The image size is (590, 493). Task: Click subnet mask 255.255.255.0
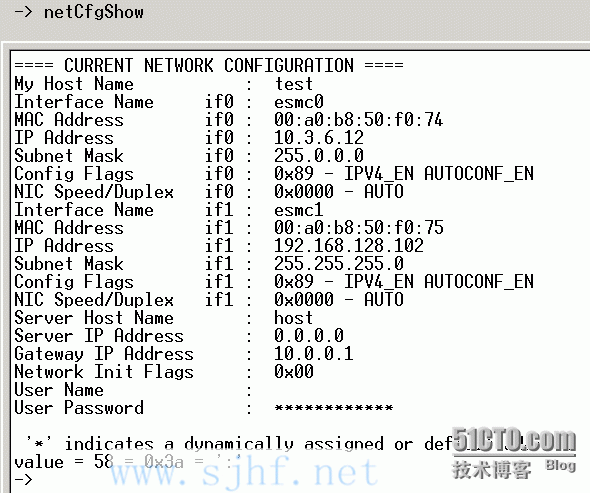(x=339, y=263)
